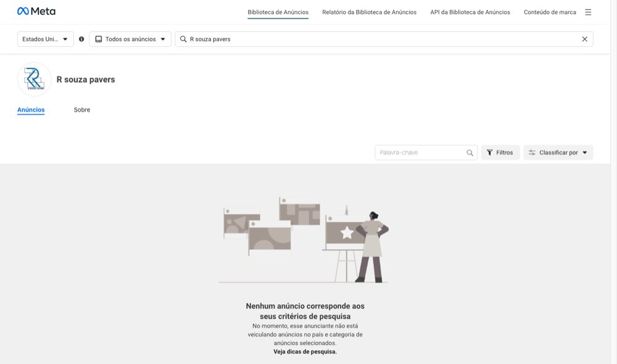Screen dimensions: 617x364
Task: Open the R souza pavers profile picture
Action: pos(34,79)
